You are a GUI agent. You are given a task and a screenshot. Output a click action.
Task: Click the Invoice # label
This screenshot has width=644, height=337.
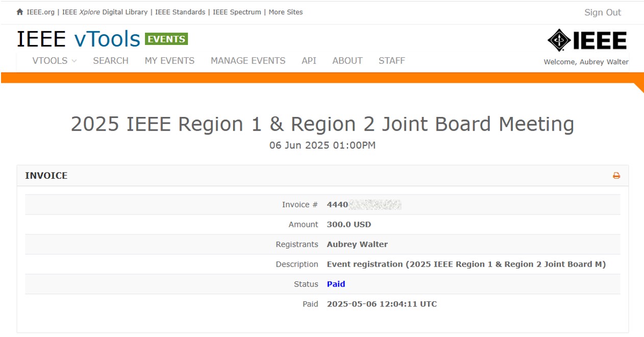[x=300, y=205]
